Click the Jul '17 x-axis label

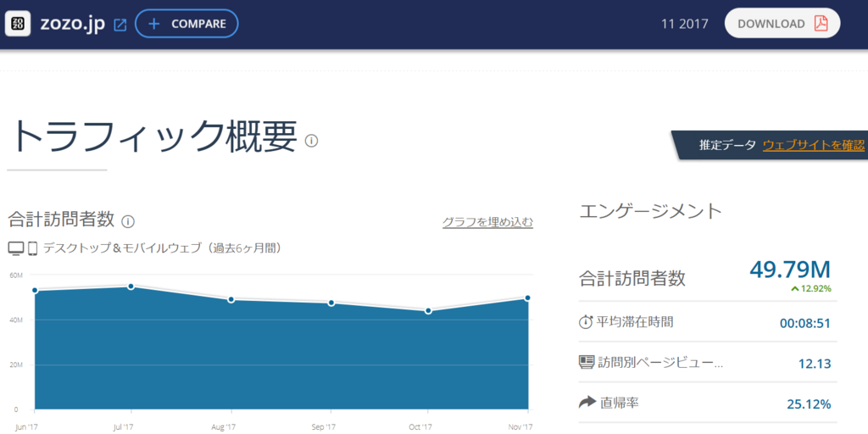click(x=124, y=427)
